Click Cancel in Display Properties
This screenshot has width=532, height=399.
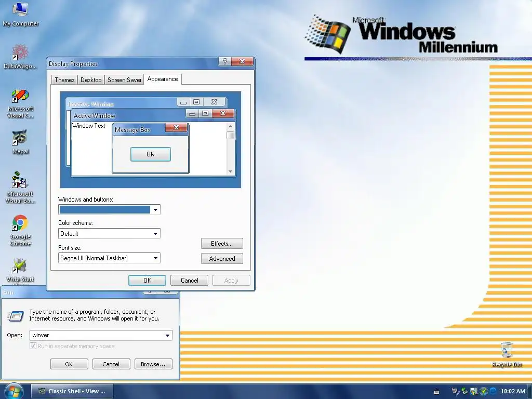click(x=189, y=280)
